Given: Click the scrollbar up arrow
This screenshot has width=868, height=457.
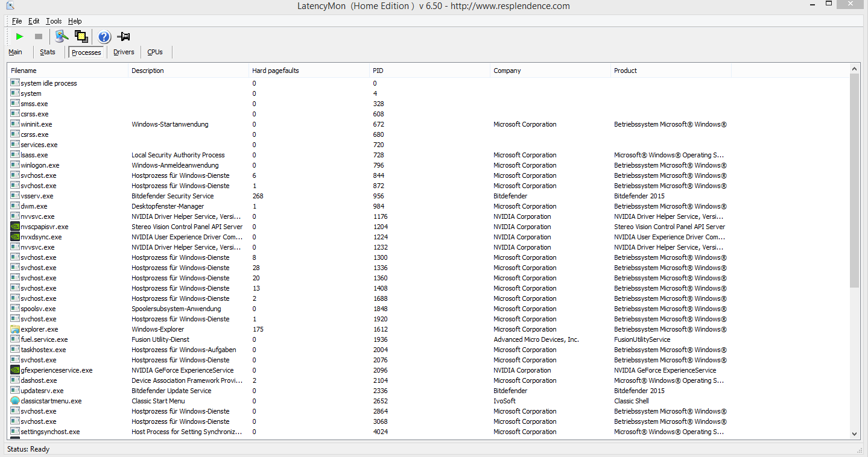Looking at the screenshot, I should (854, 69).
